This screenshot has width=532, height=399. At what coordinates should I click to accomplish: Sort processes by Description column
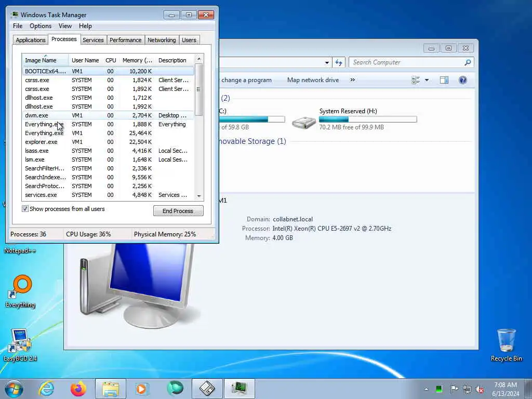[x=175, y=60]
